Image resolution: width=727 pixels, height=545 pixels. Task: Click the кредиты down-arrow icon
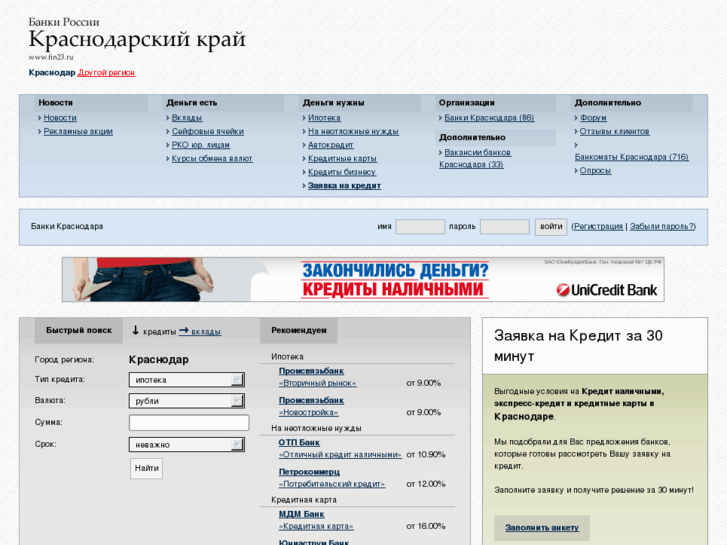pyautogui.click(x=135, y=330)
